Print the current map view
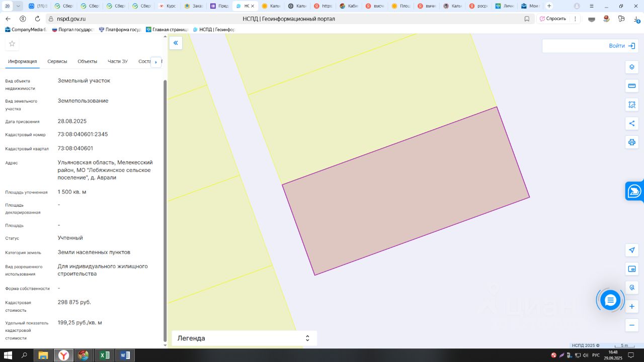644x362 pixels. point(632,142)
